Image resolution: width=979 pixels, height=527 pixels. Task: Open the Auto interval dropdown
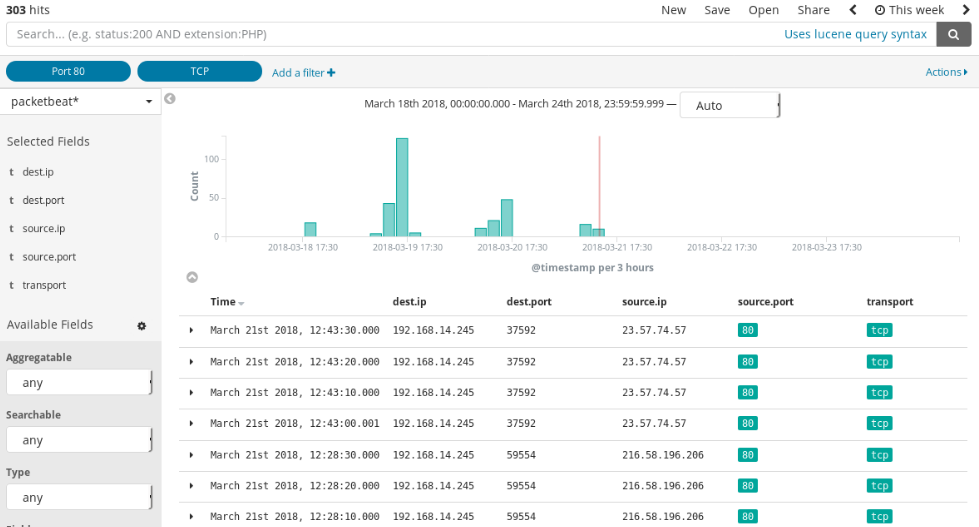click(729, 105)
